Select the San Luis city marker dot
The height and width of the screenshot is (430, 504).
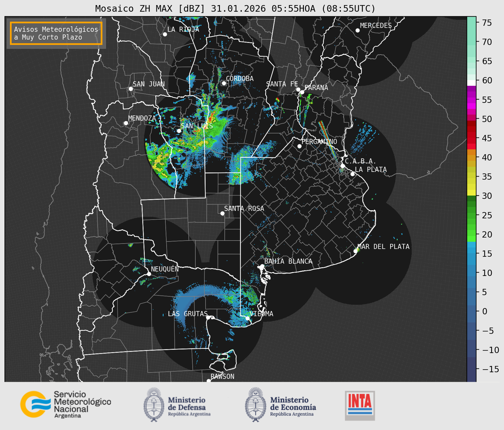[179, 131]
